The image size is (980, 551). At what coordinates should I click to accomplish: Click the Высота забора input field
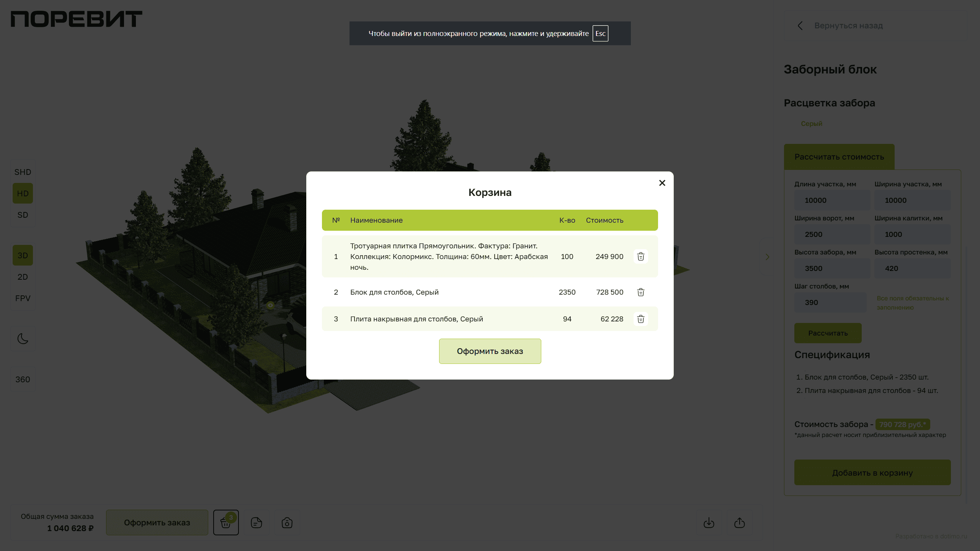click(x=832, y=269)
